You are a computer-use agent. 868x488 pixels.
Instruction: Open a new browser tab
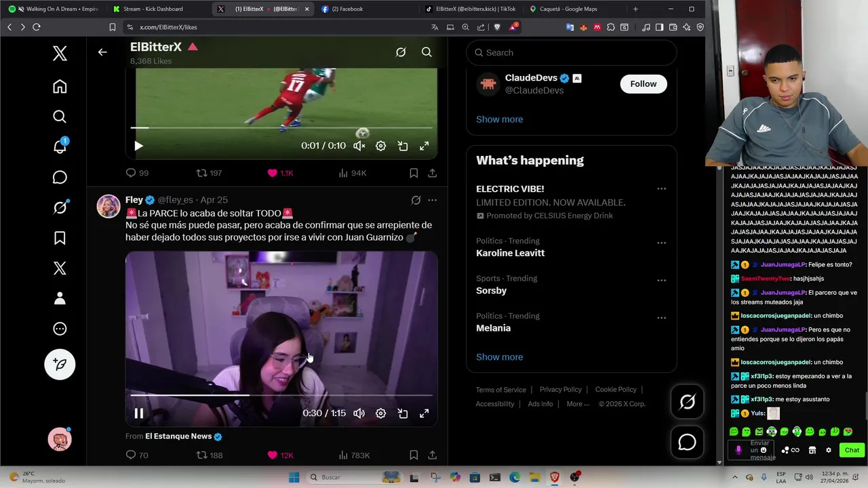point(635,9)
